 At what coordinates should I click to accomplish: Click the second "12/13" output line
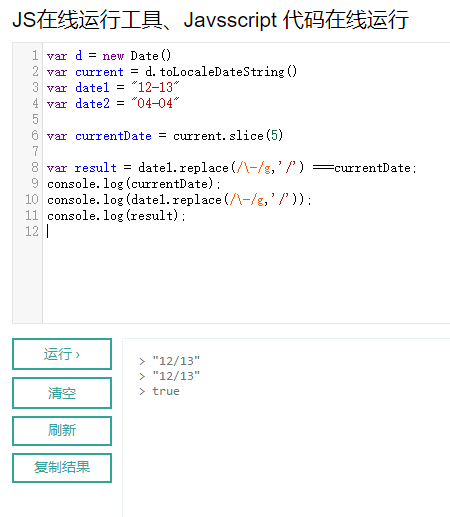176,376
